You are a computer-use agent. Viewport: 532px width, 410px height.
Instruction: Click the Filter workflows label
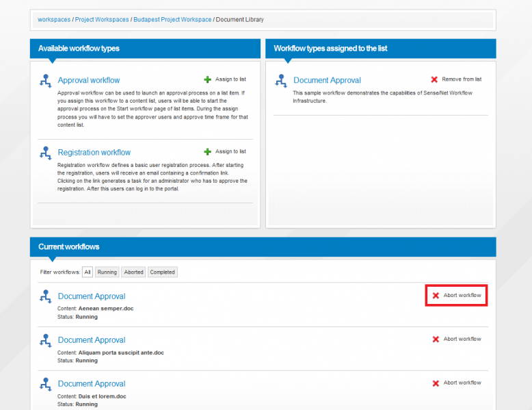point(60,272)
